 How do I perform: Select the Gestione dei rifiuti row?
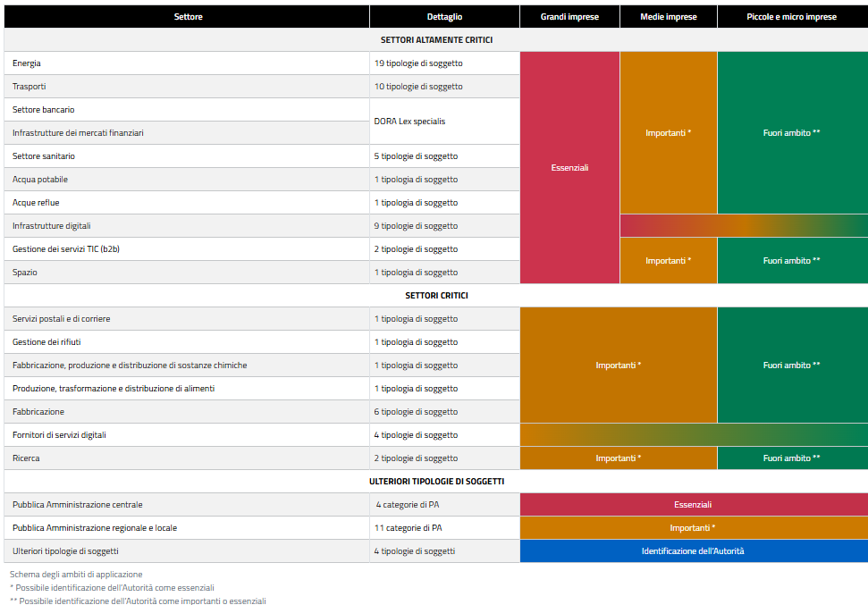tap(46, 342)
